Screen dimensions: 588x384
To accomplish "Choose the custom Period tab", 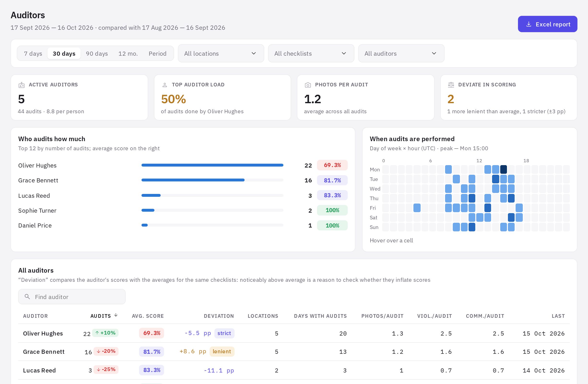I will tap(157, 54).
